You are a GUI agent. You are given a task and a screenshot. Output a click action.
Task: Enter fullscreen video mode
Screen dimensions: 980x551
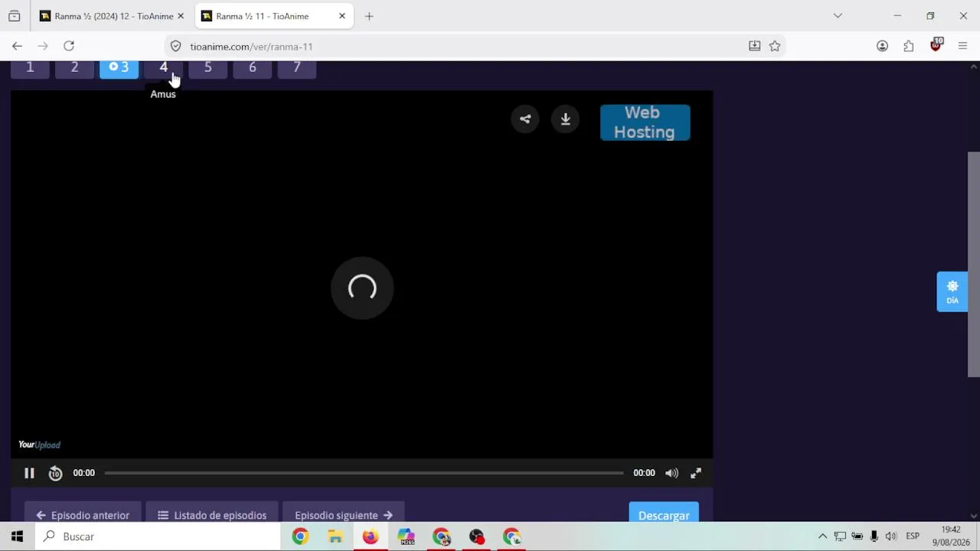[x=696, y=473]
